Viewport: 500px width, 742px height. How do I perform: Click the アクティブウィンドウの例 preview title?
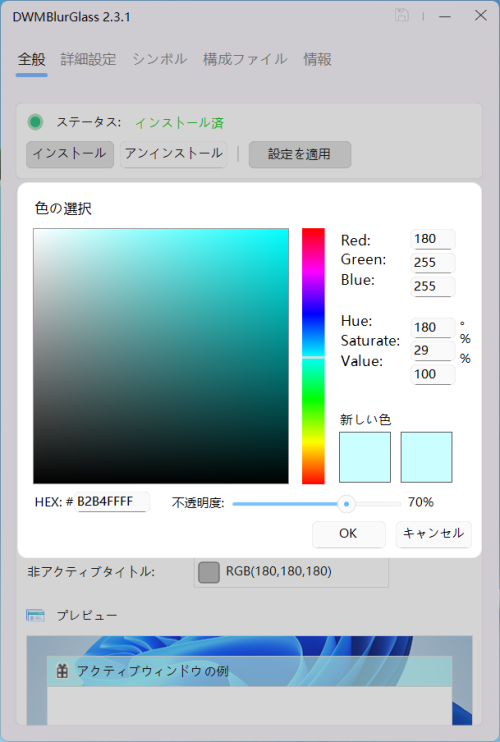[153, 671]
